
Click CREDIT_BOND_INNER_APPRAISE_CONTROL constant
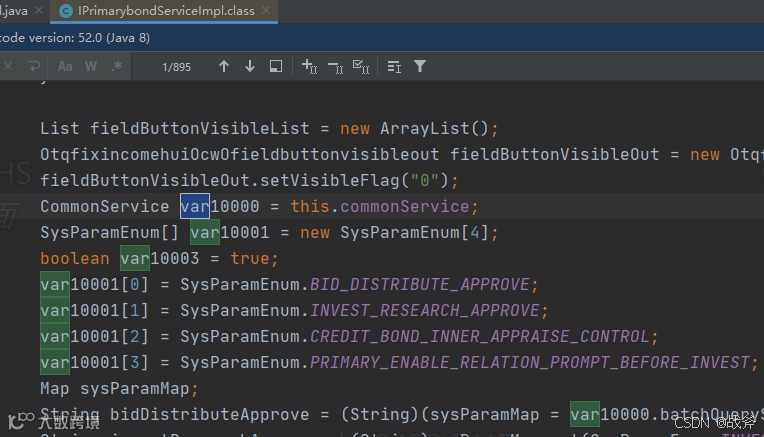coord(479,337)
